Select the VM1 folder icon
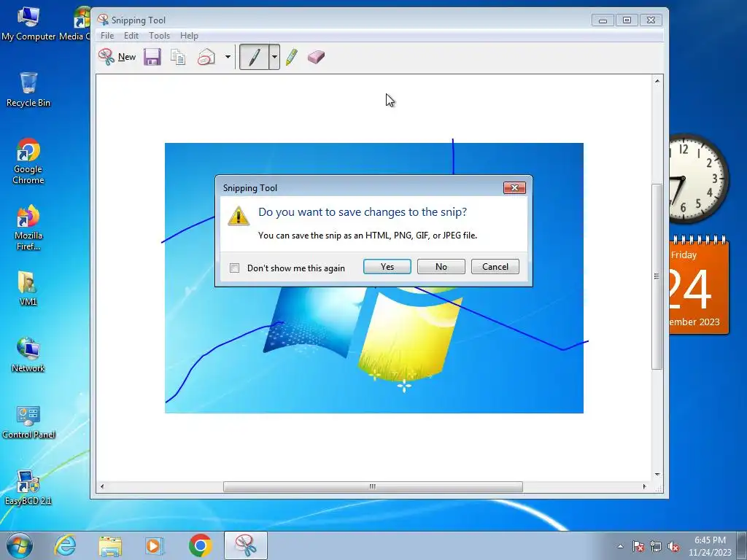 tap(28, 288)
